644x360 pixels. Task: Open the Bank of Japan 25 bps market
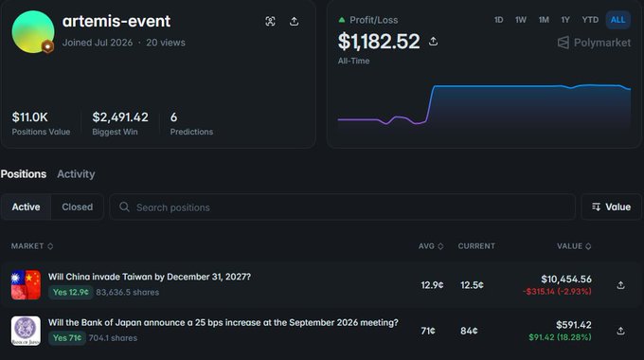(x=223, y=323)
